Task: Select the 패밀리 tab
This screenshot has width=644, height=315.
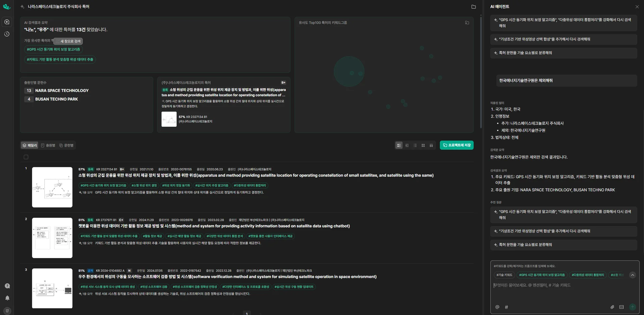Action: click(30, 145)
